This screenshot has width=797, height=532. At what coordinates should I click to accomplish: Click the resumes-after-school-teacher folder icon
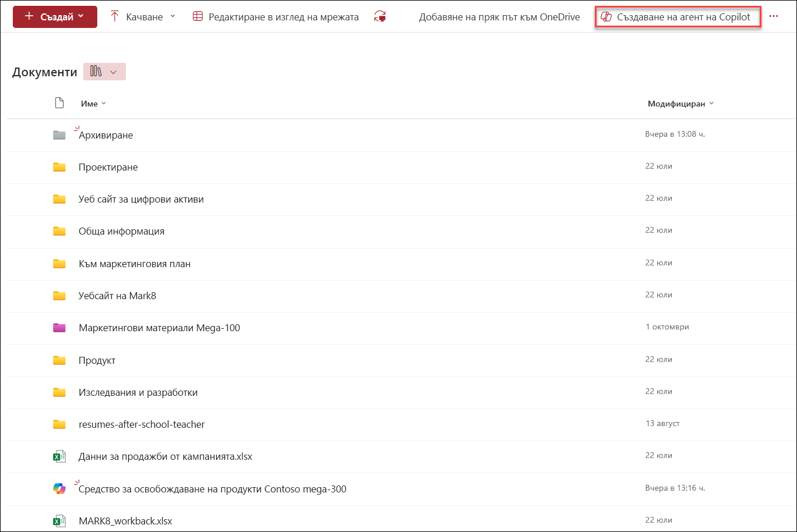point(59,424)
